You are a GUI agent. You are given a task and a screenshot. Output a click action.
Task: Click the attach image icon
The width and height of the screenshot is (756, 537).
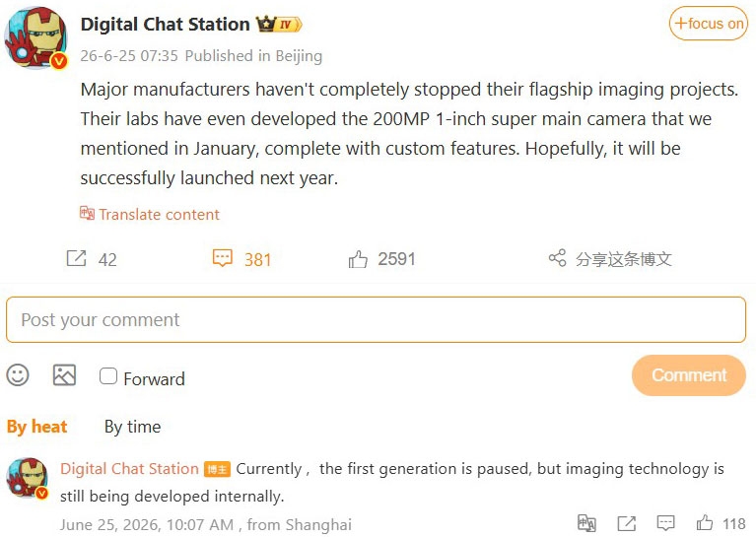[x=64, y=374]
